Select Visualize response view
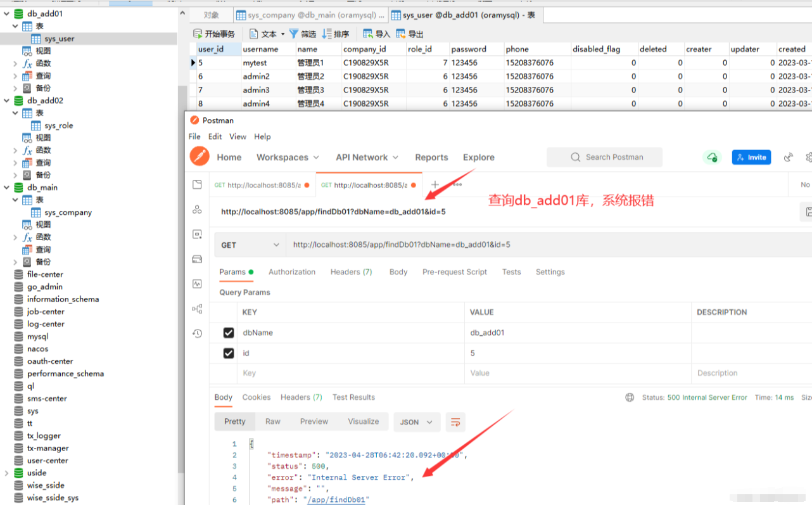812x505 pixels. tap(364, 421)
